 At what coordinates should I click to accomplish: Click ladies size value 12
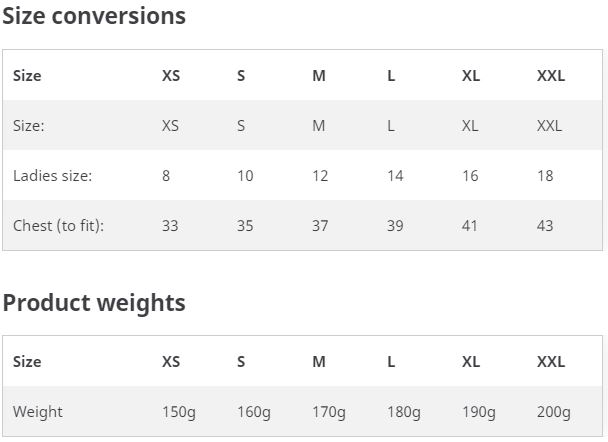(x=320, y=176)
